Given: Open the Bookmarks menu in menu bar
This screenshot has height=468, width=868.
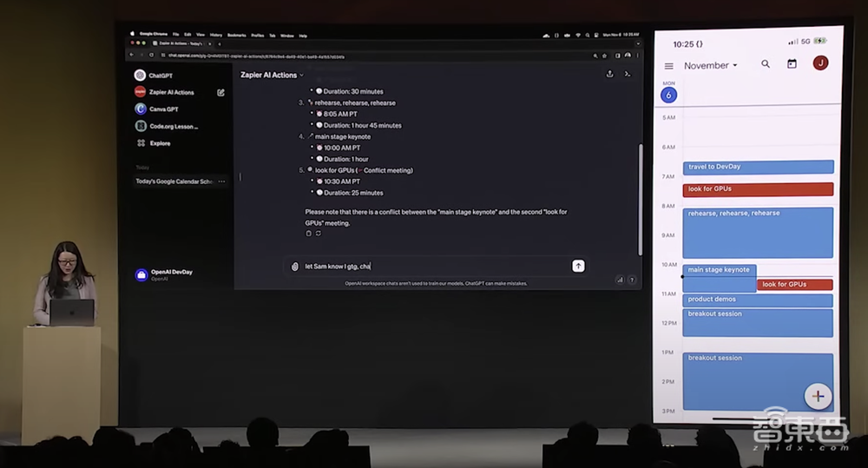Looking at the screenshot, I should tap(235, 36).
